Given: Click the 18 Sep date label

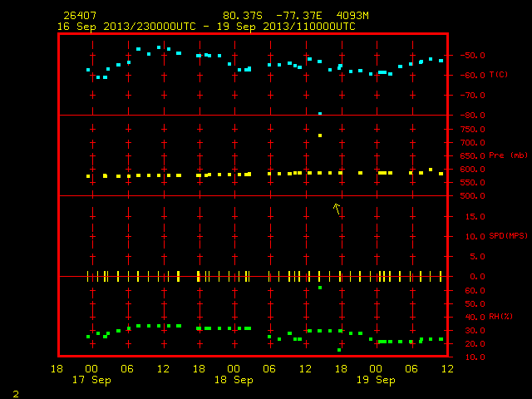Looking at the screenshot, I should (234, 380).
